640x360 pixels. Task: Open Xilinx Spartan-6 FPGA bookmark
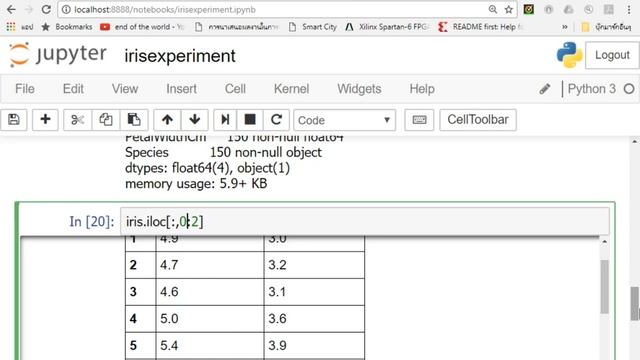387,27
